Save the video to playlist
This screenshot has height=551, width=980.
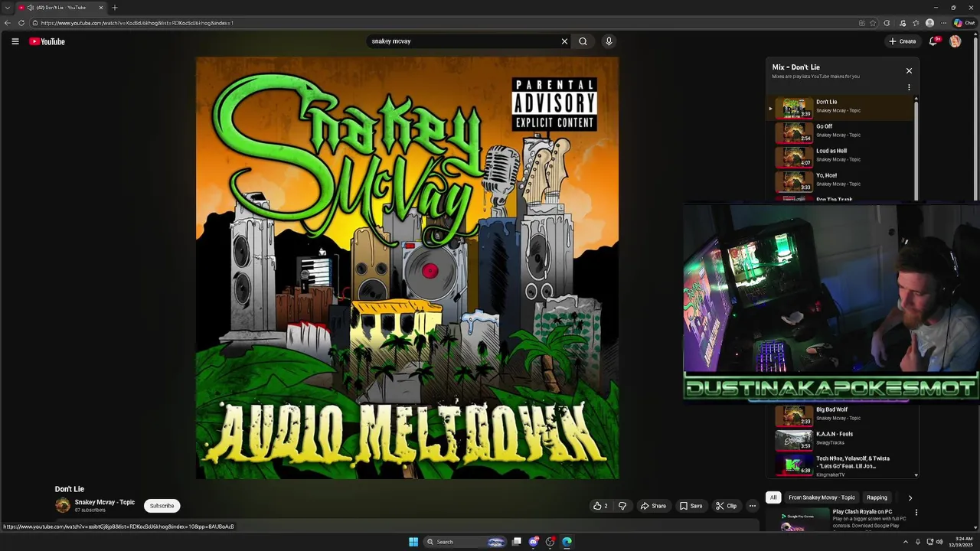point(691,506)
